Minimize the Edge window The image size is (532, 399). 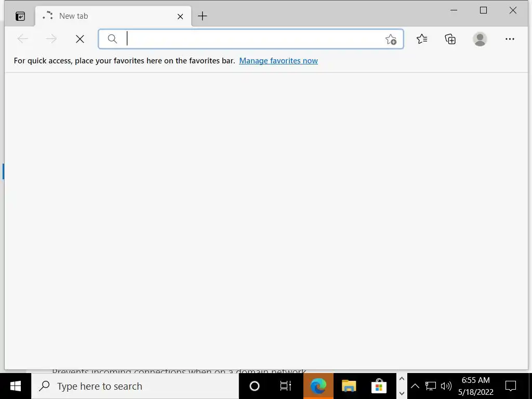[454, 10]
